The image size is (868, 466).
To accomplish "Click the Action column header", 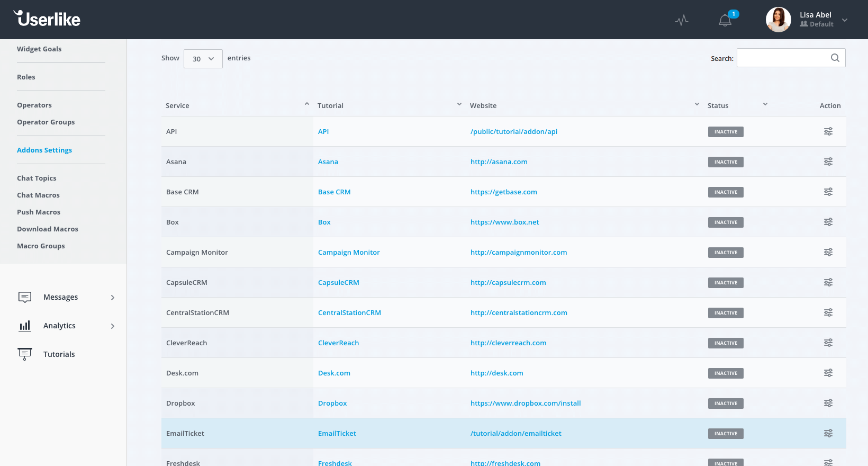I will tap(830, 105).
